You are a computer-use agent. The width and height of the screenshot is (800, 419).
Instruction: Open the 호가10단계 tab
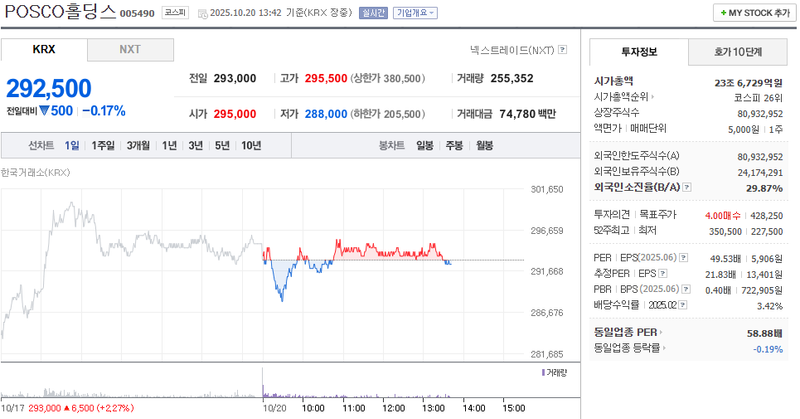[737, 51]
